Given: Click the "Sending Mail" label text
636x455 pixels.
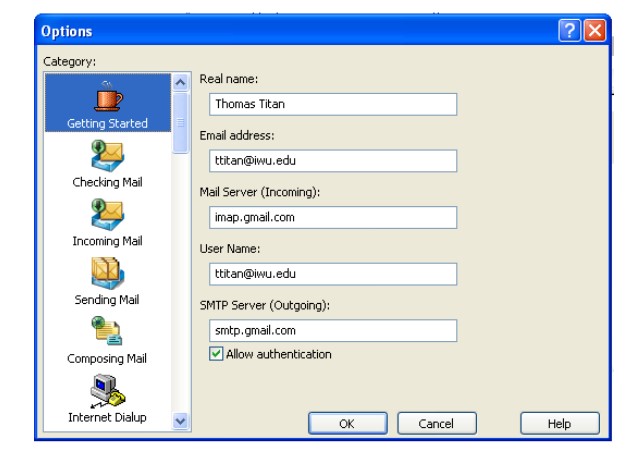Looking at the screenshot, I should (107, 300).
